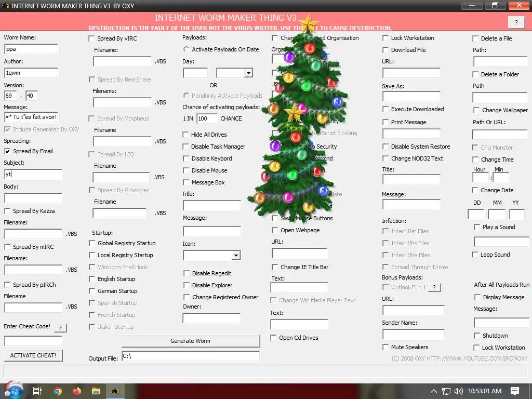Check the Spread By mIRC checkbox
Screen dimensions: 532x399
click(7, 247)
